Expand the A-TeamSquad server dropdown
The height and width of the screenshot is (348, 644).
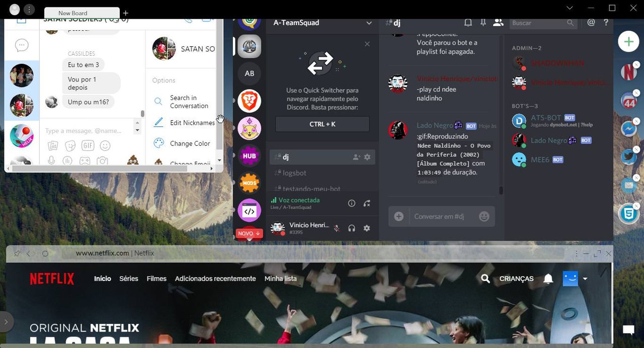(x=369, y=23)
